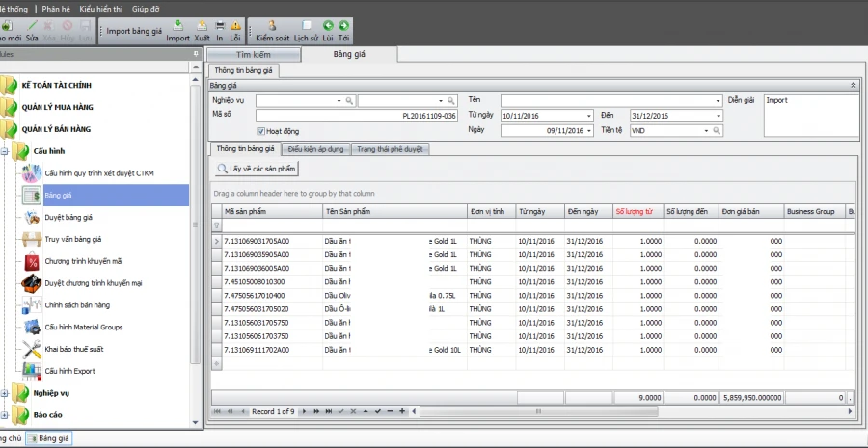The height and width of the screenshot is (448, 868).
Task: Click the Xuất (export) toolbar icon
Action: (x=203, y=25)
